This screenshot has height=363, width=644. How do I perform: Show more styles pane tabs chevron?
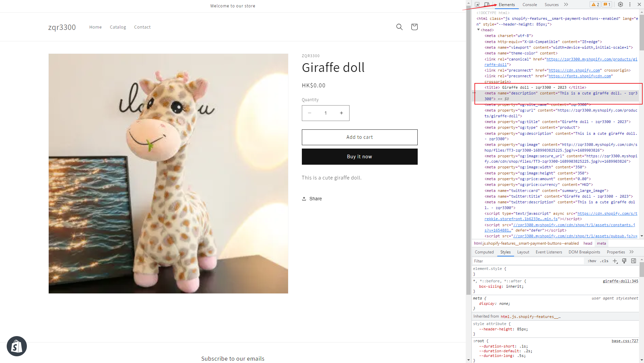pos(632,252)
